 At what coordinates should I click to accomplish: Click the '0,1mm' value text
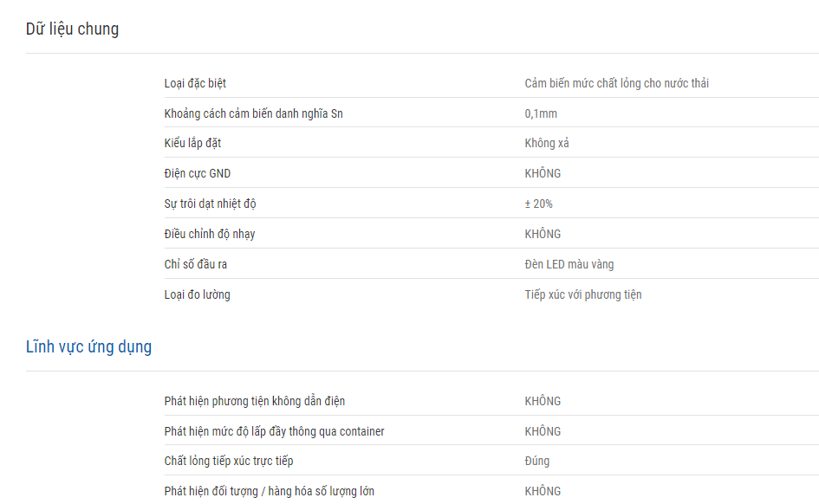point(541,113)
